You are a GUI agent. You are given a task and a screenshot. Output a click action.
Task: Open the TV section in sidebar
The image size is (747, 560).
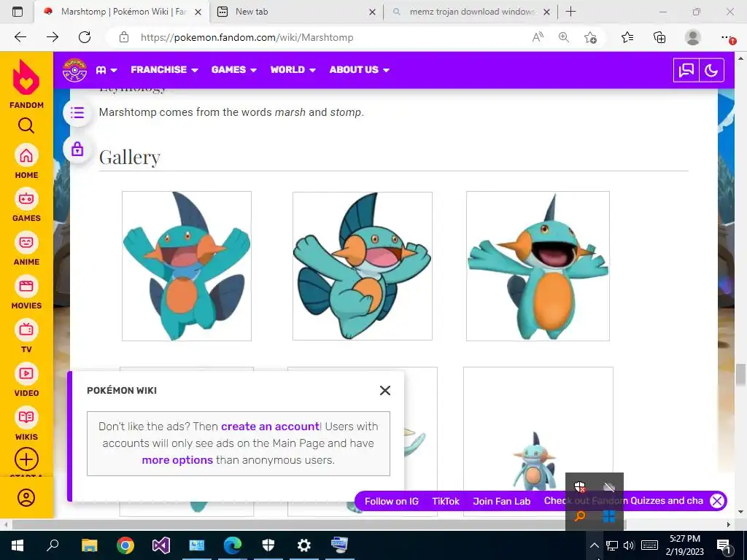[26, 330]
